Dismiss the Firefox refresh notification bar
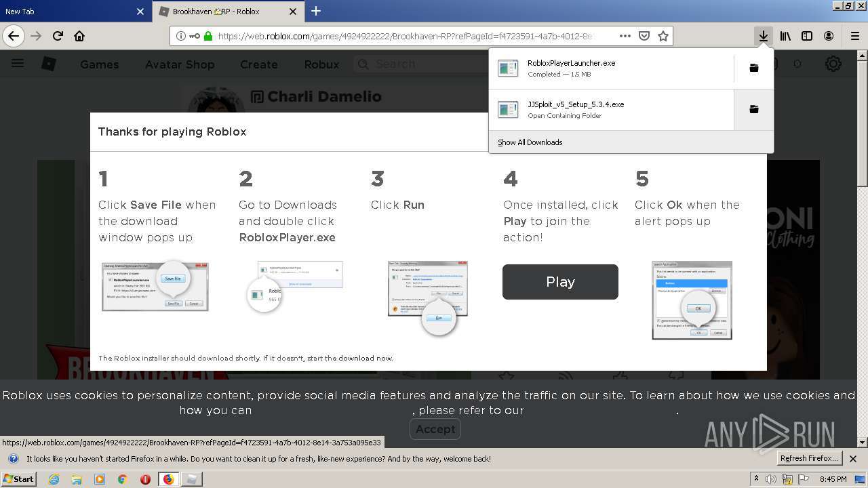The height and width of the screenshot is (488, 868). pyautogui.click(x=853, y=459)
